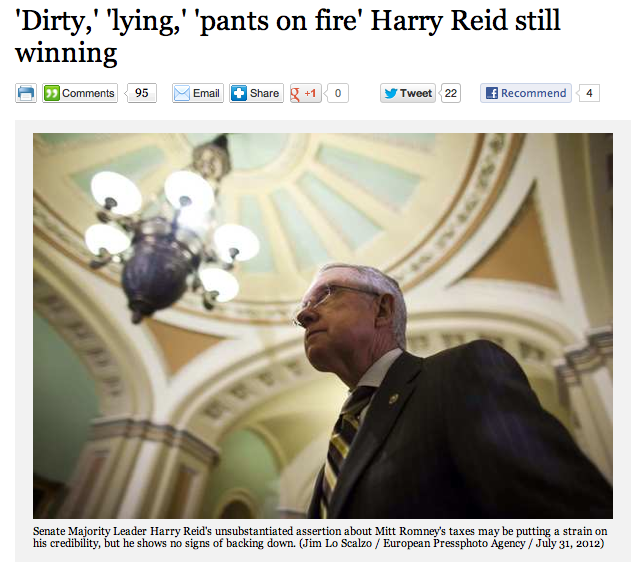The width and height of the screenshot is (640, 568).
Task: Click the Share button
Action: (256, 93)
